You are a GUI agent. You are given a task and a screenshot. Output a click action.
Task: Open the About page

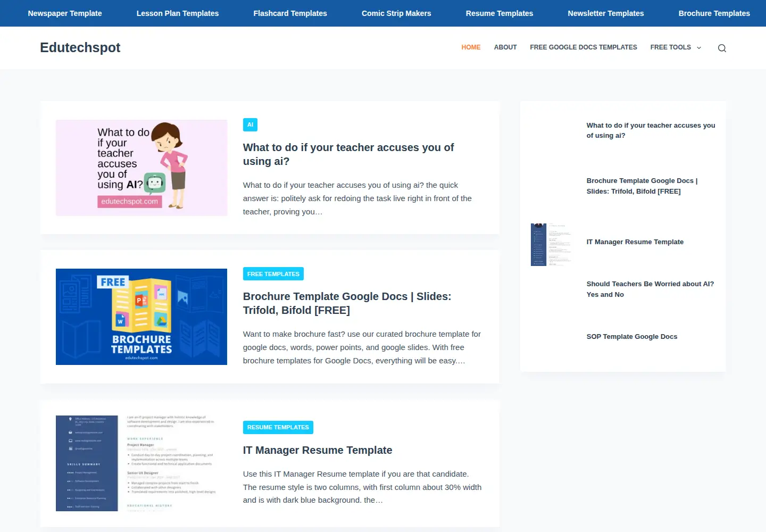505,47
